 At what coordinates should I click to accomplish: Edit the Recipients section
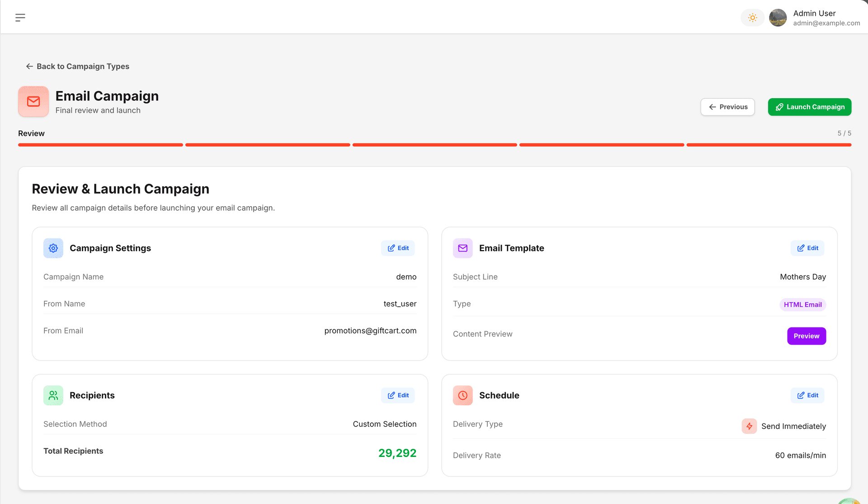pyautogui.click(x=398, y=395)
